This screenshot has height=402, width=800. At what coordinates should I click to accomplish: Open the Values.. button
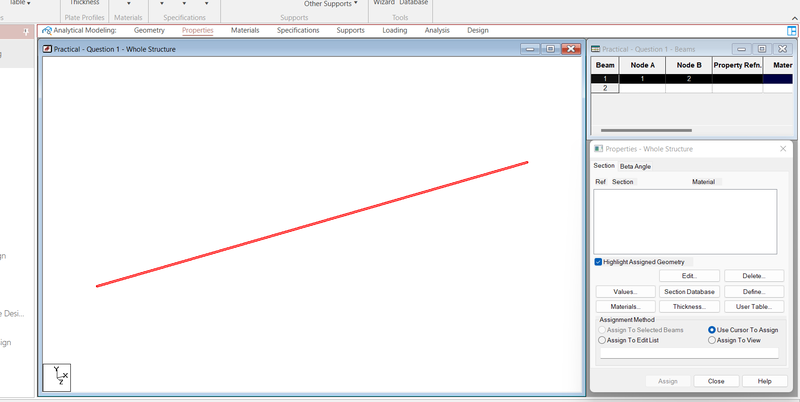[626, 292]
